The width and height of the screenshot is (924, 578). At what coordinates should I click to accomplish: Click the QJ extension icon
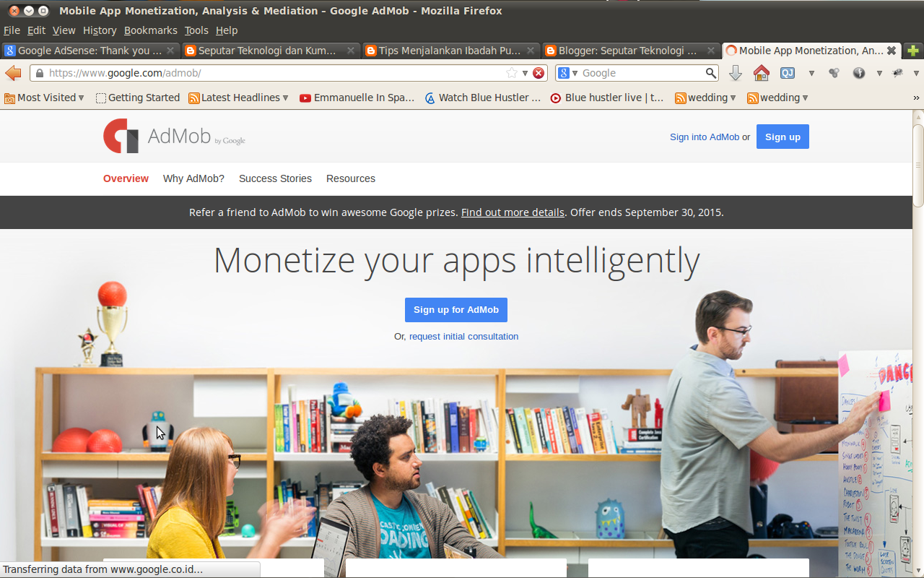pyautogui.click(x=787, y=73)
